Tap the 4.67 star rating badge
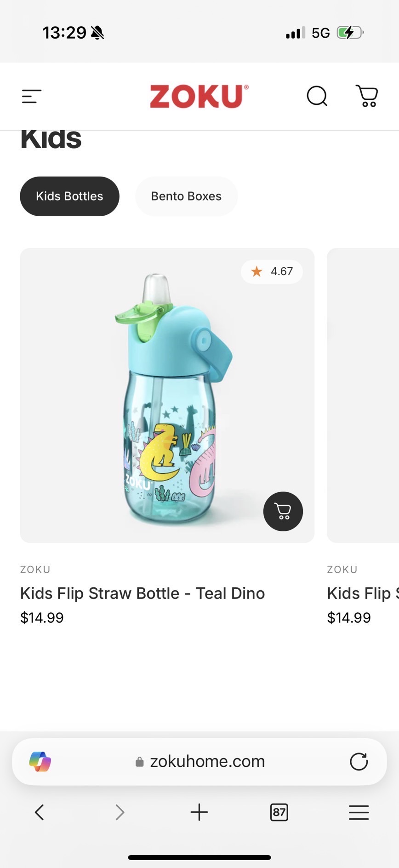This screenshot has height=868, width=399. (272, 271)
